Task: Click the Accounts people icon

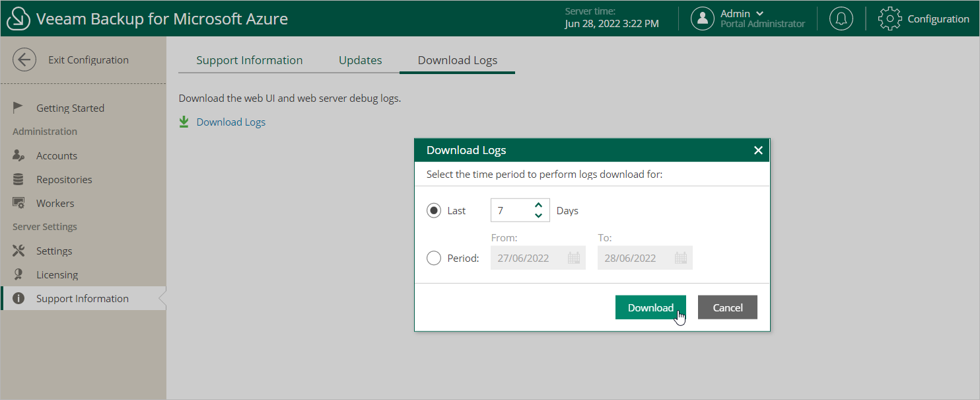Action: click(x=18, y=155)
